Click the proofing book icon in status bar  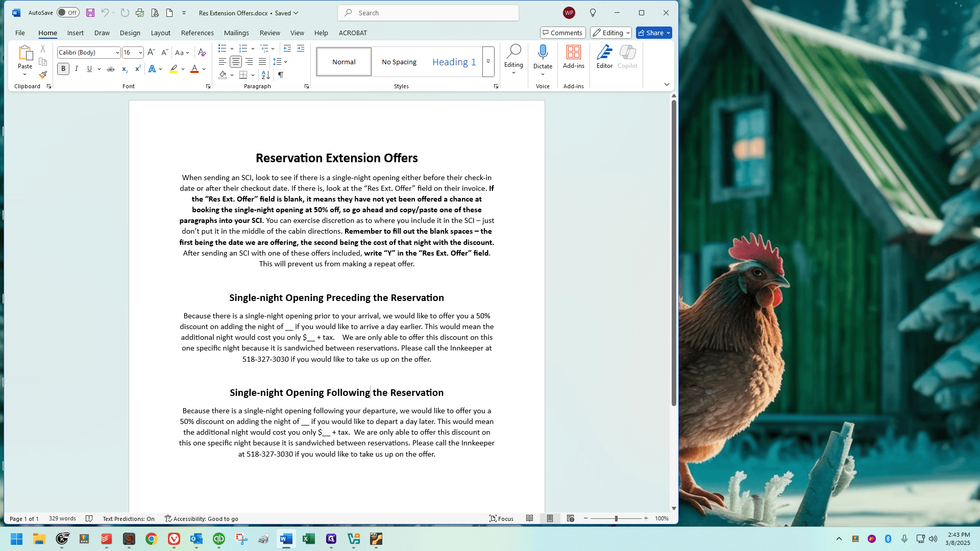[x=89, y=518]
